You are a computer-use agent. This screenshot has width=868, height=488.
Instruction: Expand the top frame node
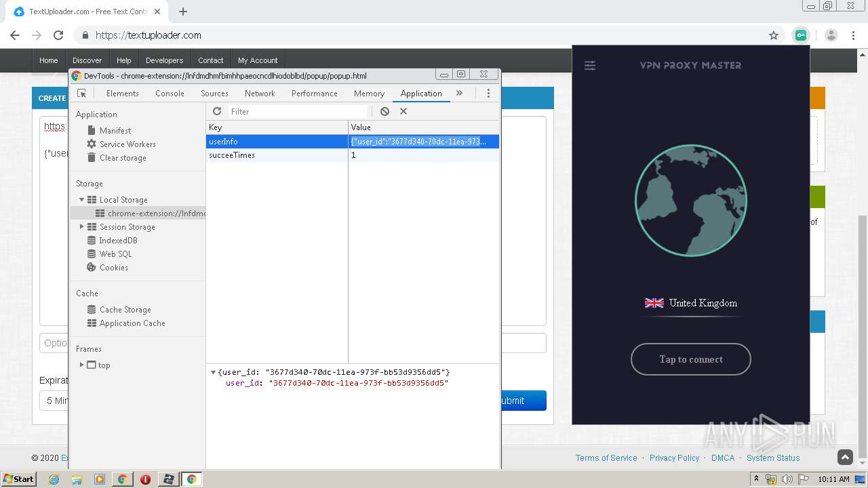pos(82,365)
